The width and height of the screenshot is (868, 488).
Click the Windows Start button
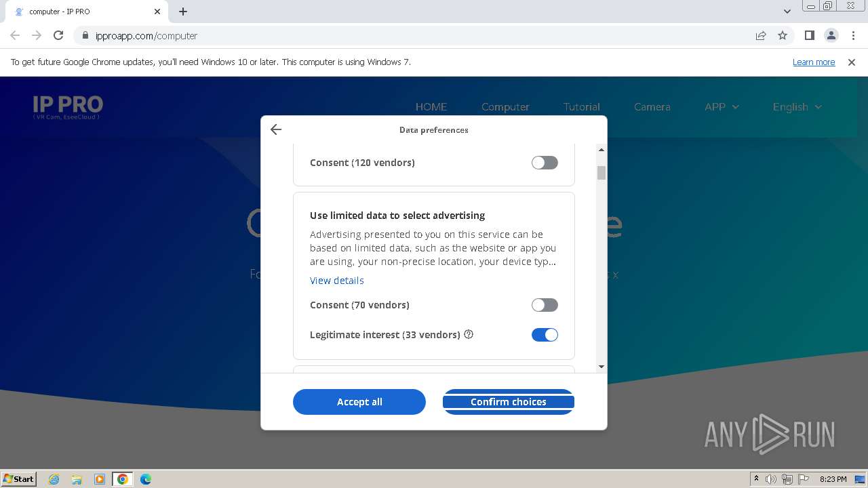point(19,479)
